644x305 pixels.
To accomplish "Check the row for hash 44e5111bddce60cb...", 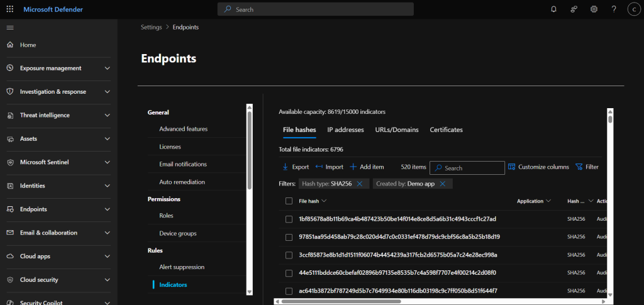I will 289,273.
